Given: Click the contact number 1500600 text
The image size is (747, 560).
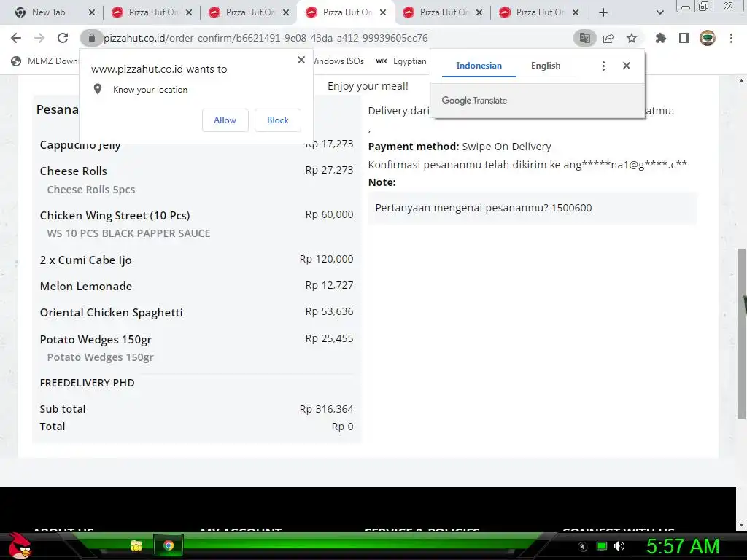Looking at the screenshot, I should click(571, 208).
